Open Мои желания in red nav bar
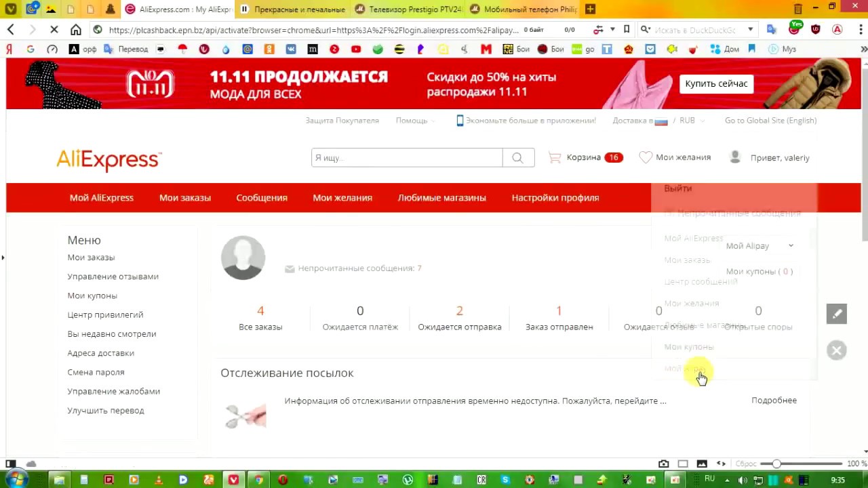 coord(342,198)
